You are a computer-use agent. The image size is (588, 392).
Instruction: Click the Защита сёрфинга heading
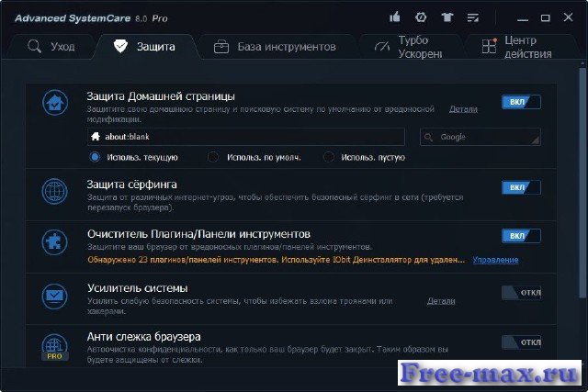(x=131, y=185)
